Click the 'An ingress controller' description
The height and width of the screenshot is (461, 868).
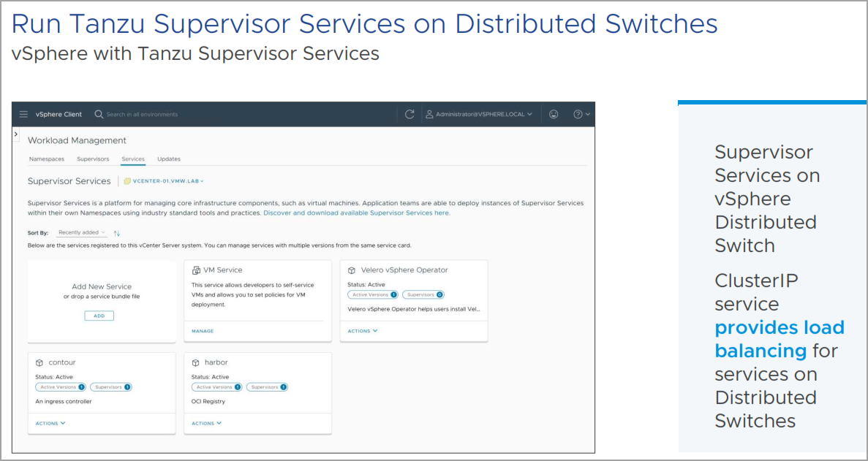64,401
